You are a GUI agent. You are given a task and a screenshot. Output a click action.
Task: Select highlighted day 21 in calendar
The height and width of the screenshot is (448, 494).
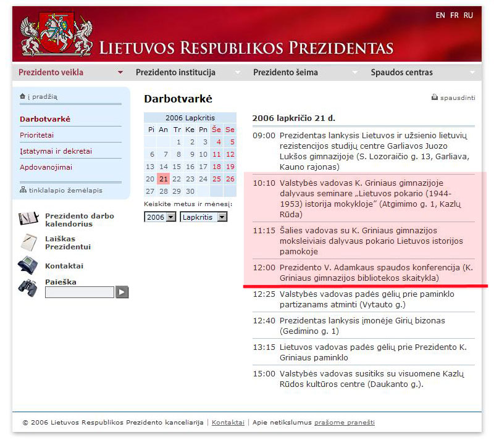[164, 179]
